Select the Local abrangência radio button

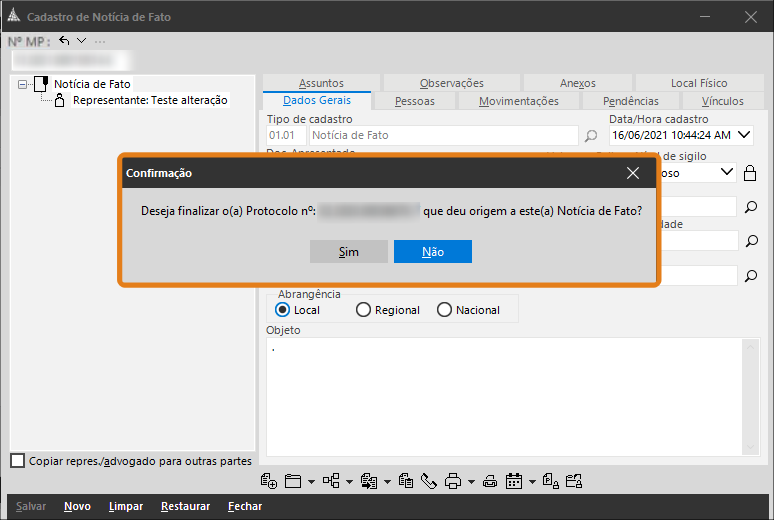point(282,310)
